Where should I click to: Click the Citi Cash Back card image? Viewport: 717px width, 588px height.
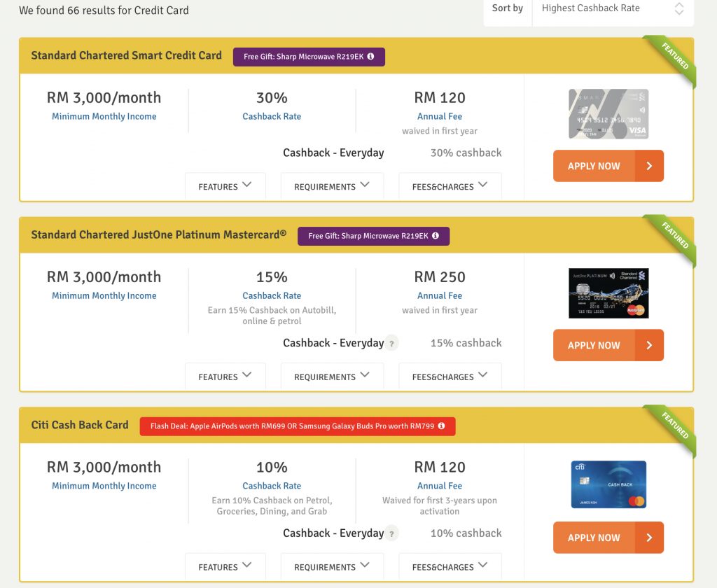(608, 484)
